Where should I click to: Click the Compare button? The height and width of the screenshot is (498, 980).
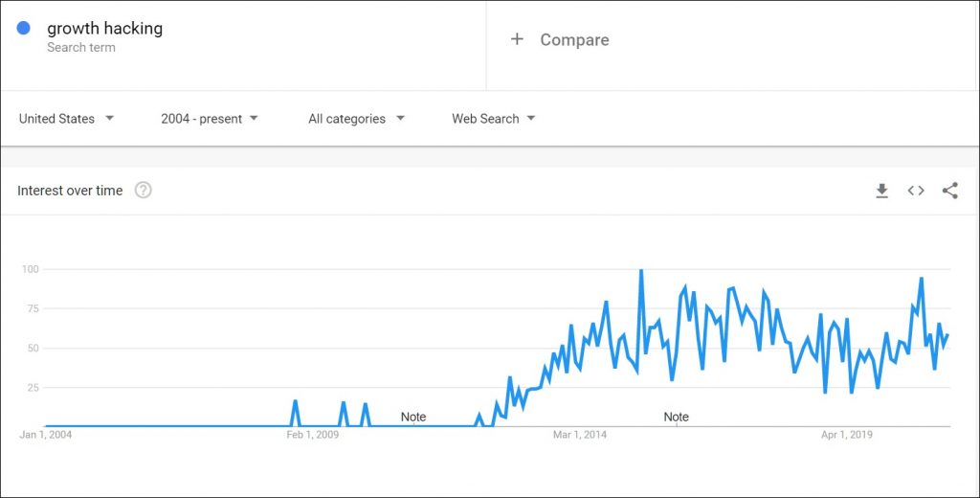(x=573, y=39)
